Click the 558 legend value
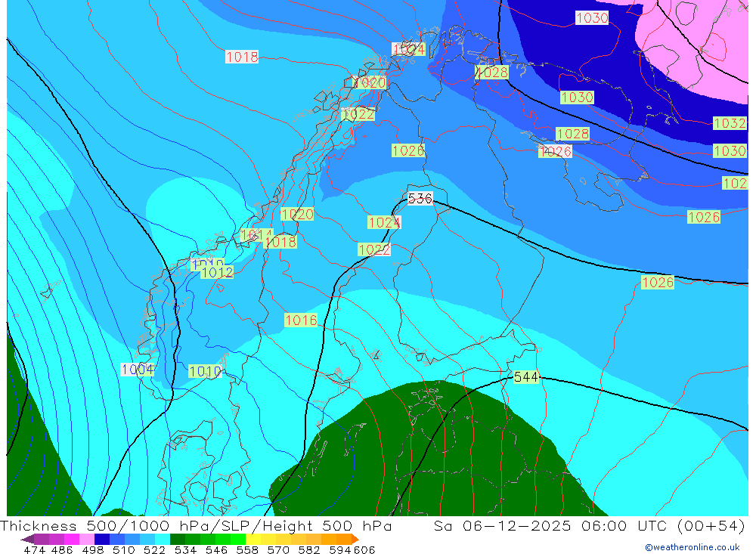Image resolution: width=756 pixels, height=554 pixels. point(247,549)
